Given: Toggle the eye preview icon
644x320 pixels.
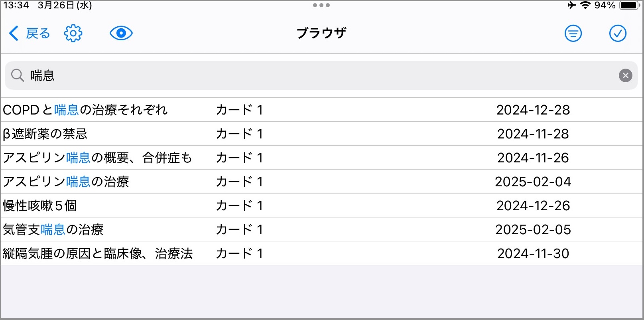Looking at the screenshot, I should [x=121, y=33].
